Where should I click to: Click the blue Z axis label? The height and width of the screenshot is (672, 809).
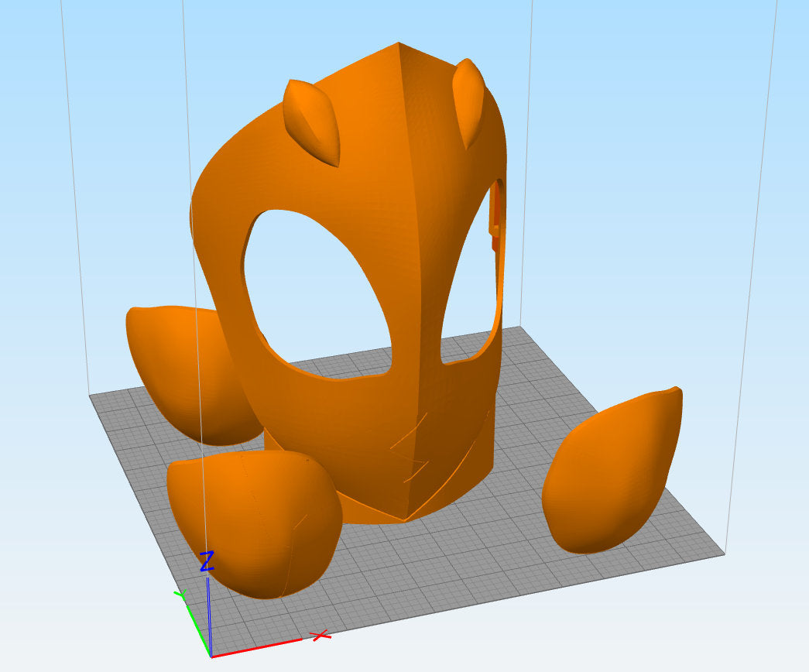click(x=207, y=561)
